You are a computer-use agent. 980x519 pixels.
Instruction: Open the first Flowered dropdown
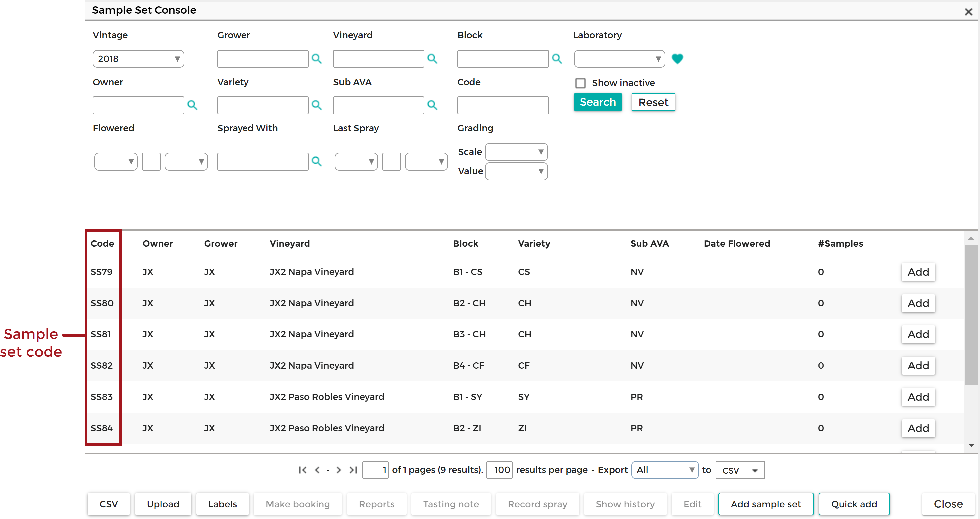(x=116, y=161)
